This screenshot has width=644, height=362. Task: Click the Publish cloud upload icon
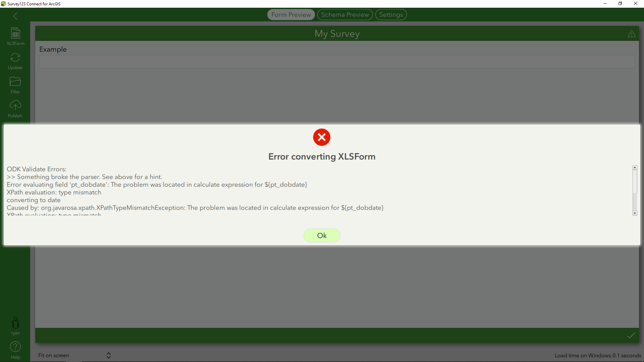click(x=15, y=105)
